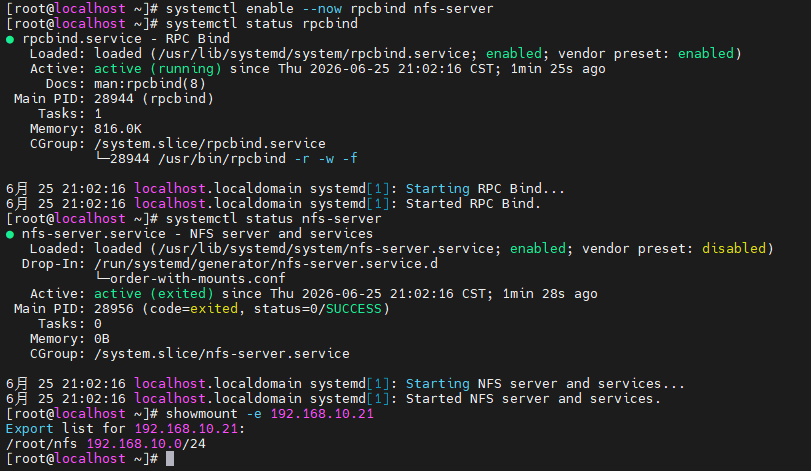Click the green dot before nfs-server.service
This screenshot has height=471, width=811.
tap(10, 234)
